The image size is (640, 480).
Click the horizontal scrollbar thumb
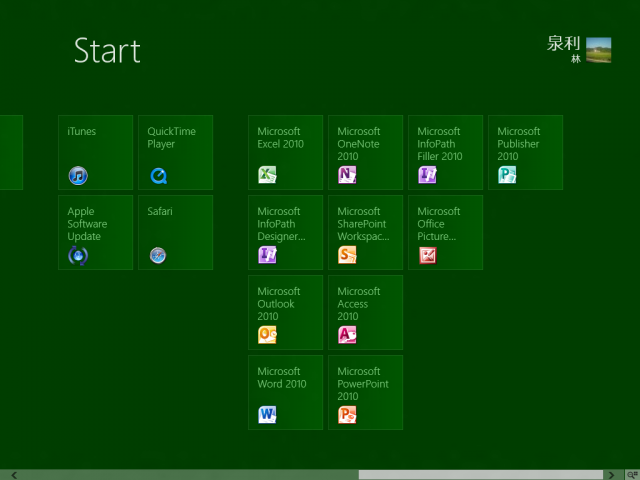point(480,475)
